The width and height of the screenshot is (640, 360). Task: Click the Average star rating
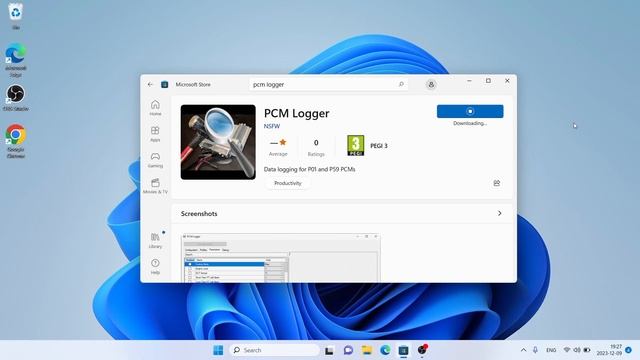click(x=278, y=147)
